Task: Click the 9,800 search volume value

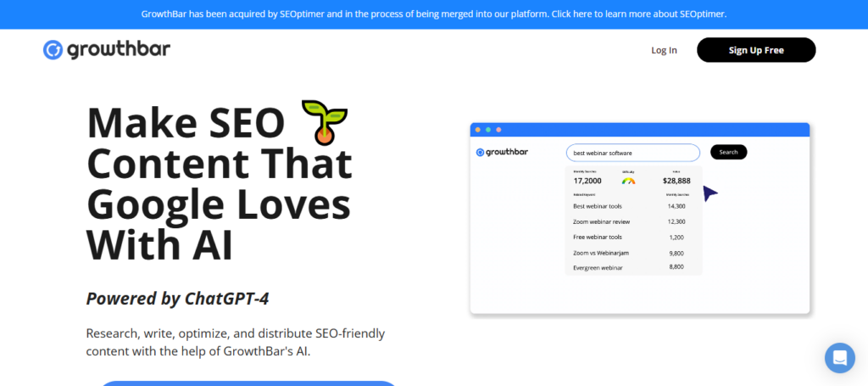Action: click(676, 253)
